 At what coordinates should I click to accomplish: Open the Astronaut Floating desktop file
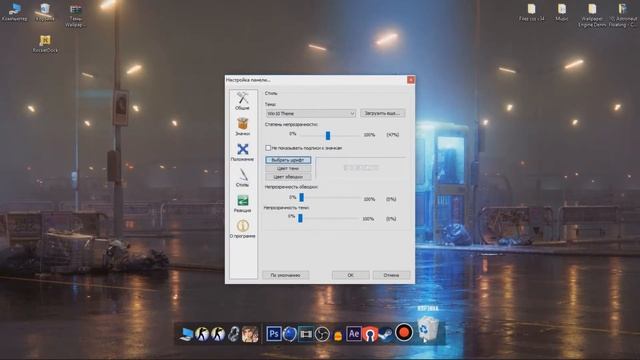coord(623,16)
